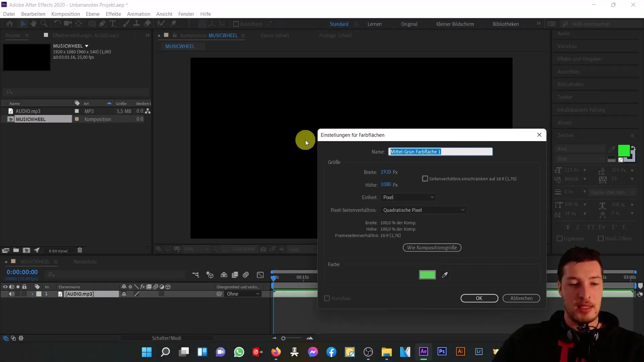Screen dimensions: 644x362
Task: Toggle the Hindi-Ziffern checkbox
Action: click(x=601, y=239)
